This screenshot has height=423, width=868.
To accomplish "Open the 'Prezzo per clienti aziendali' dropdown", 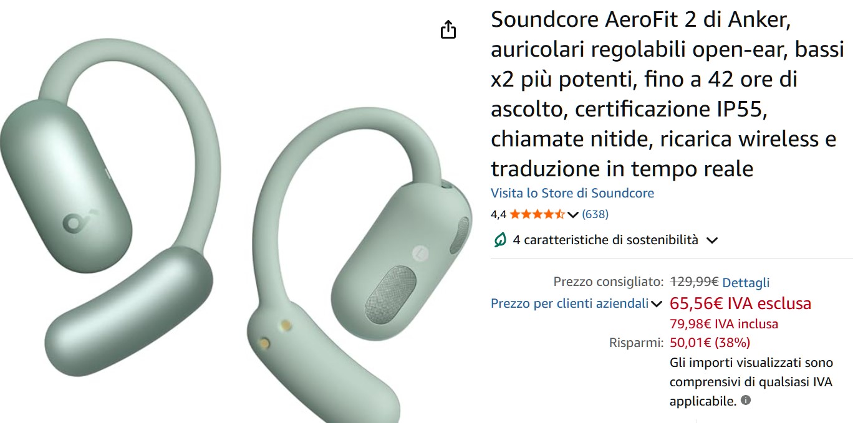I will pyautogui.click(x=657, y=303).
